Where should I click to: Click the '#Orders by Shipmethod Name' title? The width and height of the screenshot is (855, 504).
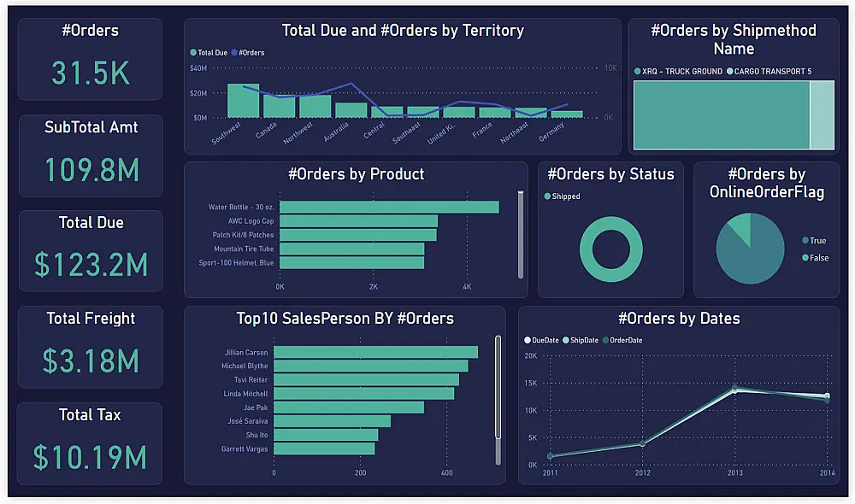(734, 39)
